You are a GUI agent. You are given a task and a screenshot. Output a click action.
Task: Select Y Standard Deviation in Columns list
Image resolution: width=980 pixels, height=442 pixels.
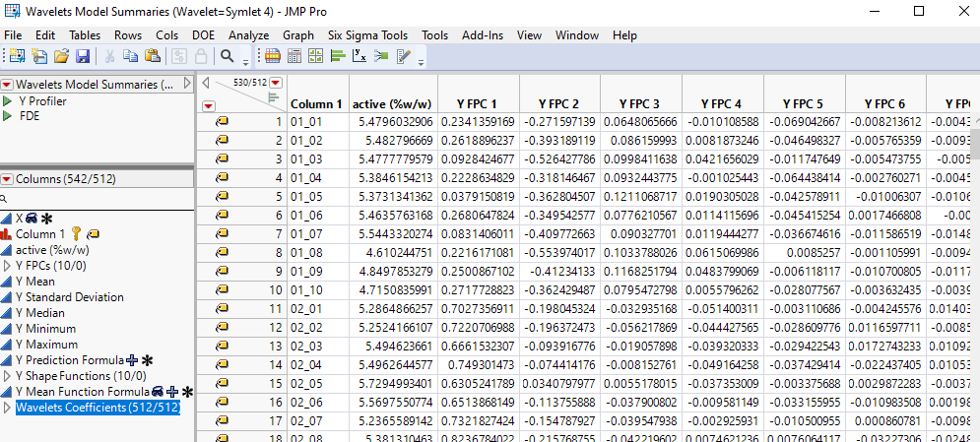69,297
